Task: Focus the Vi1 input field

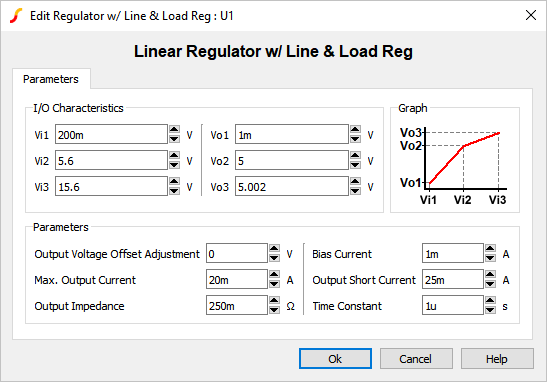Action: tap(111, 134)
